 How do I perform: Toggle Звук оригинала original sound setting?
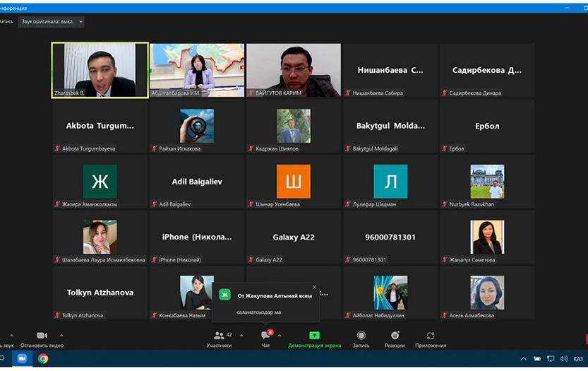(x=47, y=22)
